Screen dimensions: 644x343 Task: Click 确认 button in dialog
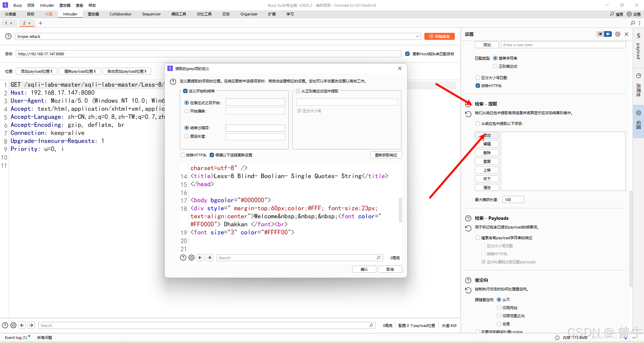pyautogui.click(x=364, y=269)
